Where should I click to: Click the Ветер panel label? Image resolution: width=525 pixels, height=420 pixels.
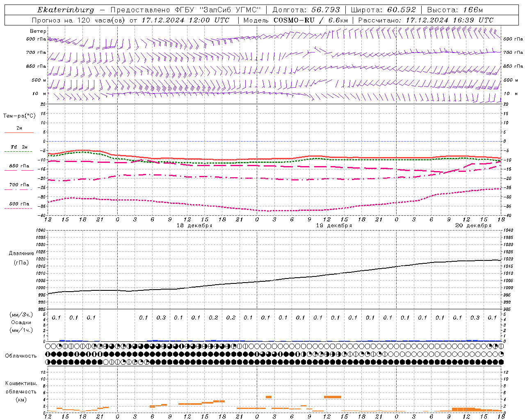tap(38, 31)
